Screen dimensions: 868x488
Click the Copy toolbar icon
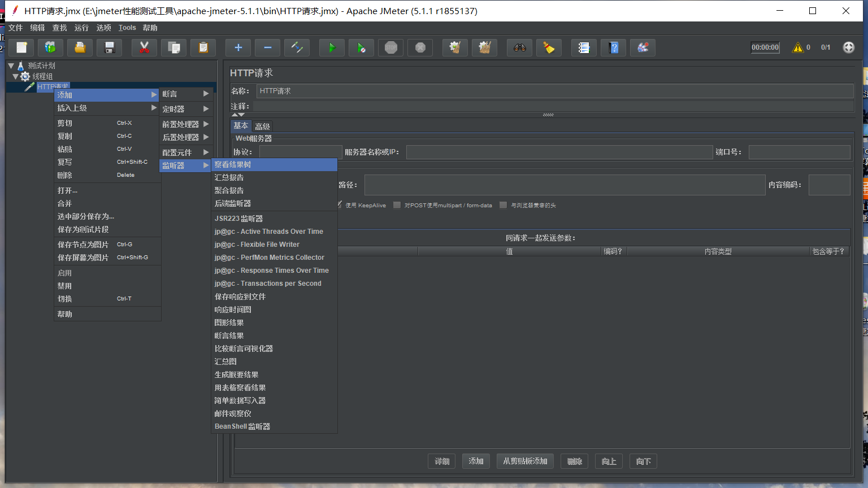coord(174,48)
